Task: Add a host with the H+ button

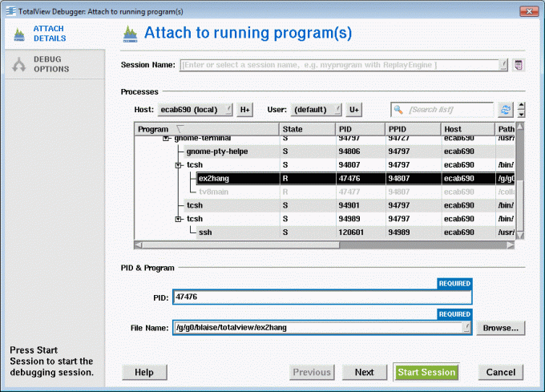Action: (x=244, y=110)
